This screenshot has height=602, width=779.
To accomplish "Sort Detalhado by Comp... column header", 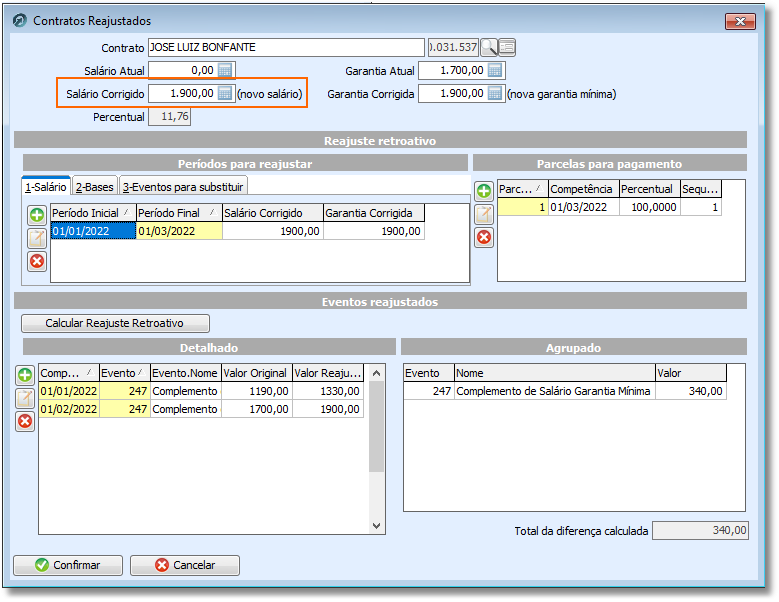I will 69,373.
